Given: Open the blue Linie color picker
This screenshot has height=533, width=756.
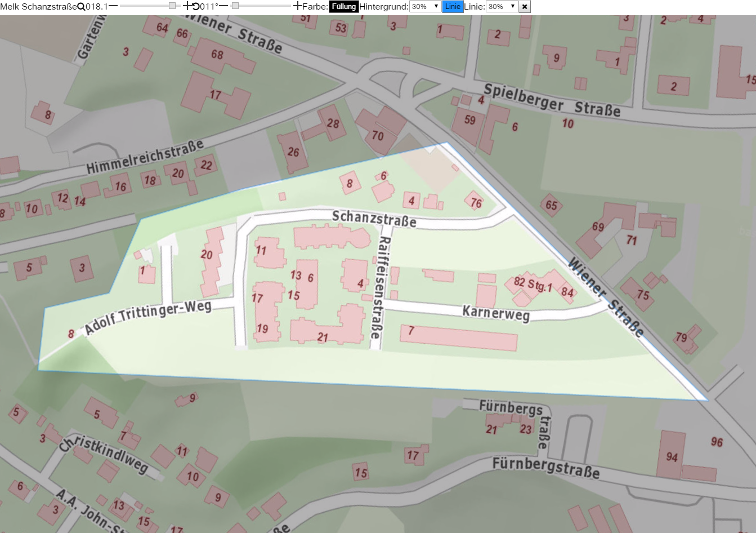Looking at the screenshot, I should tap(453, 7).
